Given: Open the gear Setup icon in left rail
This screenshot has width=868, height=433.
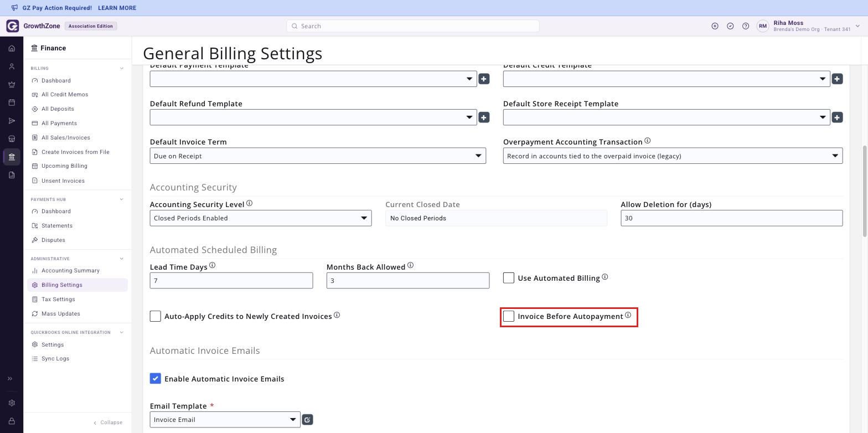Looking at the screenshot, I should [x=12, y=403].
